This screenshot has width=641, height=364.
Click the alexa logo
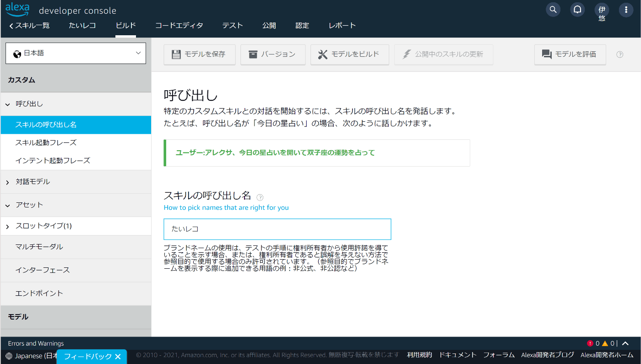pos(17,9)
